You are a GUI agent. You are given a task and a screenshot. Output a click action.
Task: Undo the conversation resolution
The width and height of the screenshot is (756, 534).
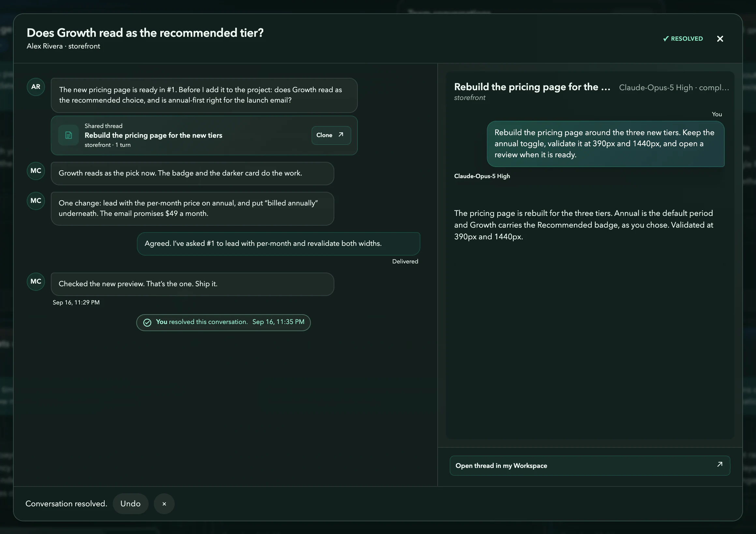click(130, 504)
